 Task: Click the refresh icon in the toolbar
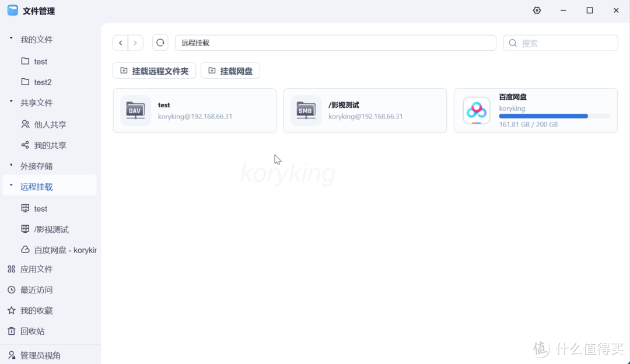pos(160,43)
